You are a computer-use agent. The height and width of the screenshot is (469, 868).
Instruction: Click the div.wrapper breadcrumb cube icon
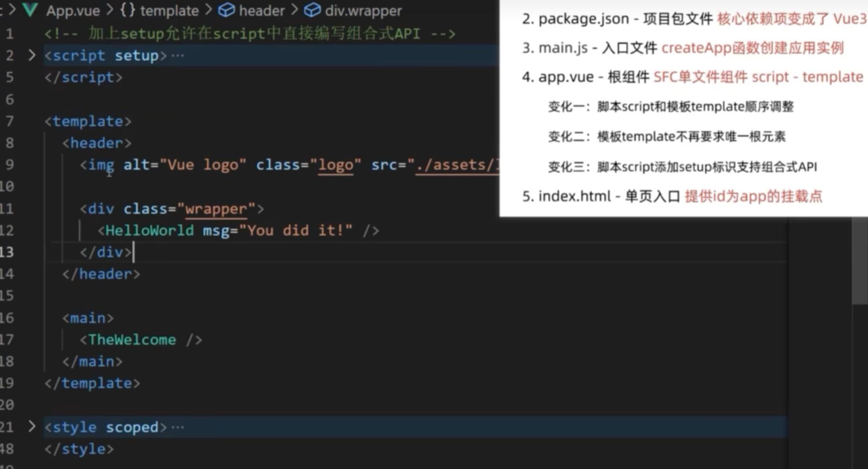click(312, 10)
